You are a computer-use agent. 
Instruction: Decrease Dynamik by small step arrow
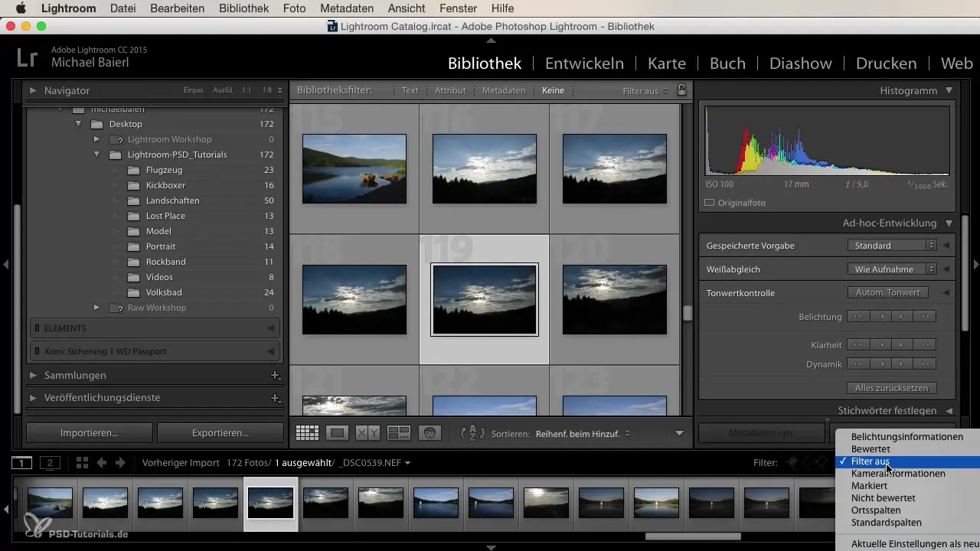pyautogui.click(x=880, y=364)
